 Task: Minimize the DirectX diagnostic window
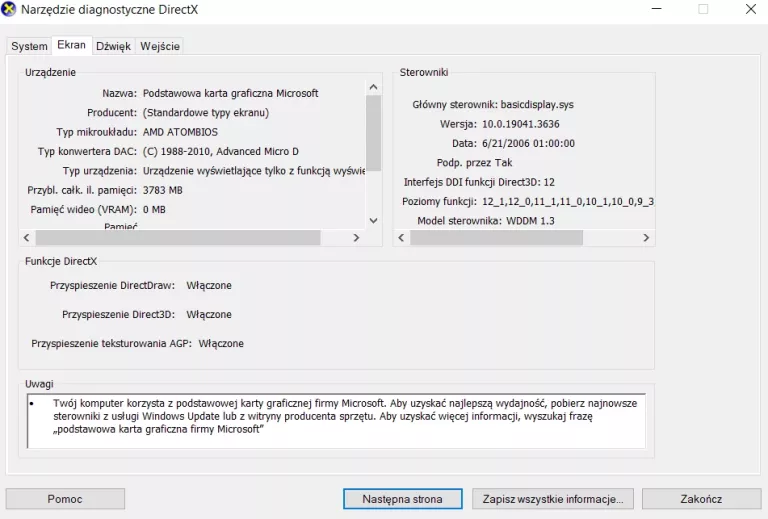click(x=656, y=9)
